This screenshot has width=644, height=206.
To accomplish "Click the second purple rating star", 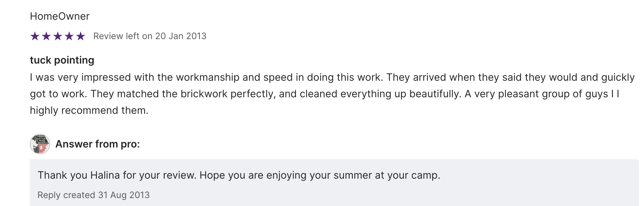I will coord(46,36).
